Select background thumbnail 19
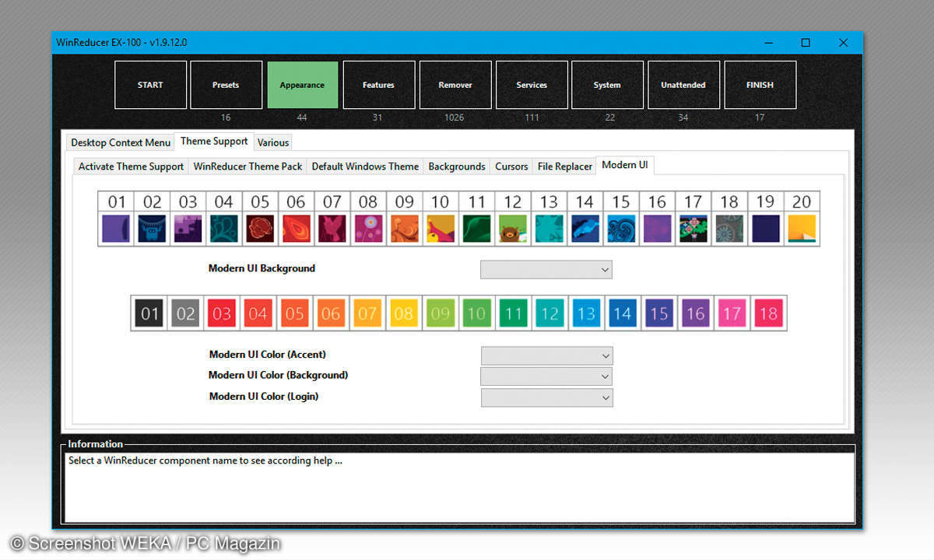Screen dimensions: 934x560 (x=765, y=229)
